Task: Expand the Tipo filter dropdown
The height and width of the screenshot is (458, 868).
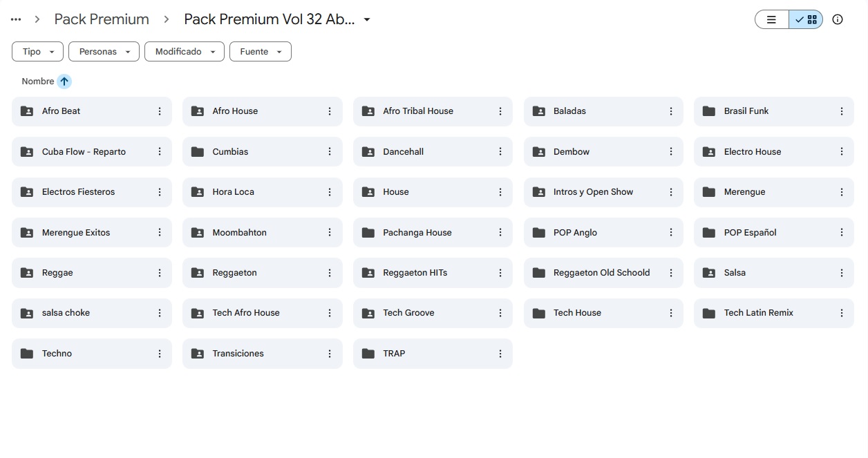Action: tap(38, 52)
